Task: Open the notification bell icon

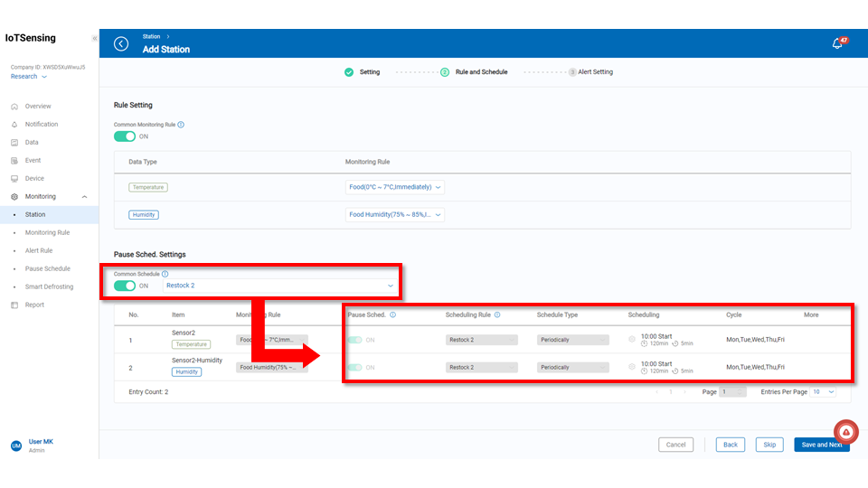Action: pyautogui.click(x=837, y=44)
